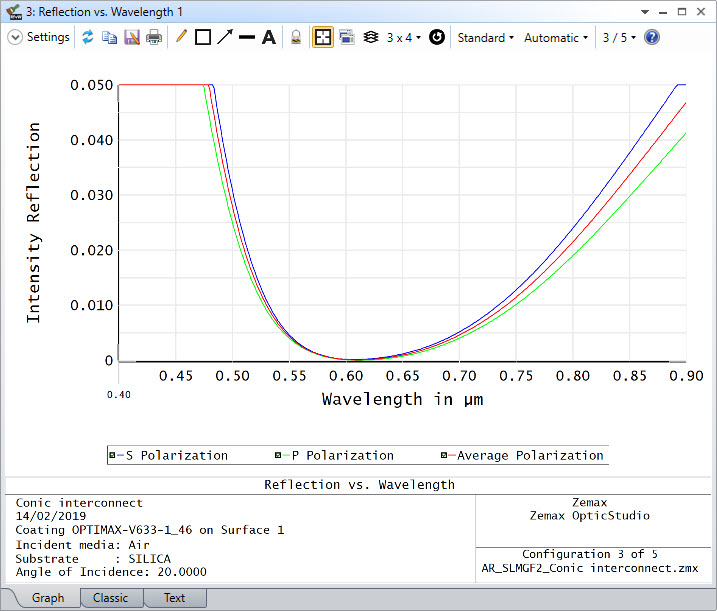Open the 3 / 5 configuration dropdown

(619, 38)
